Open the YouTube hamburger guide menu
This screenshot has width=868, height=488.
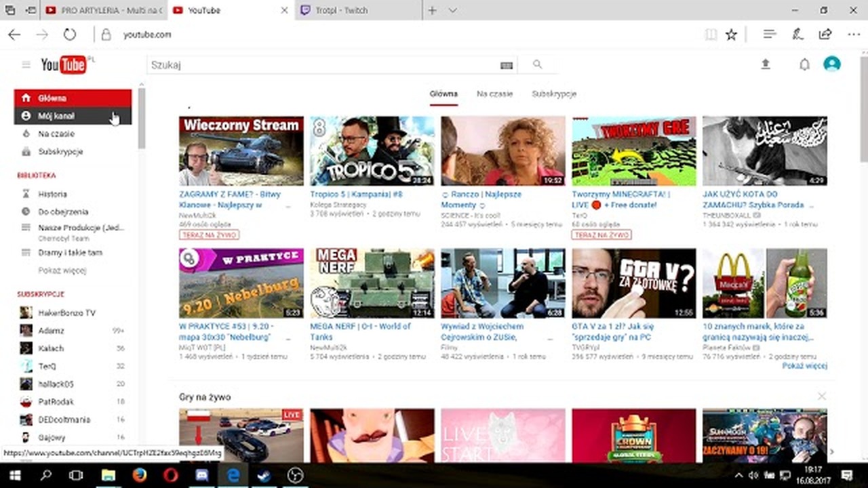(x=26, y=65)
